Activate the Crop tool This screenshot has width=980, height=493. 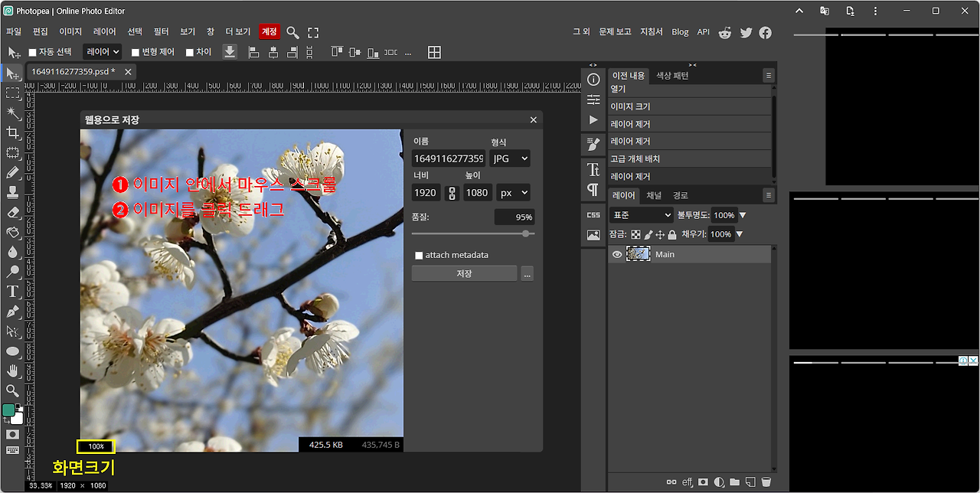click(13, 132)
